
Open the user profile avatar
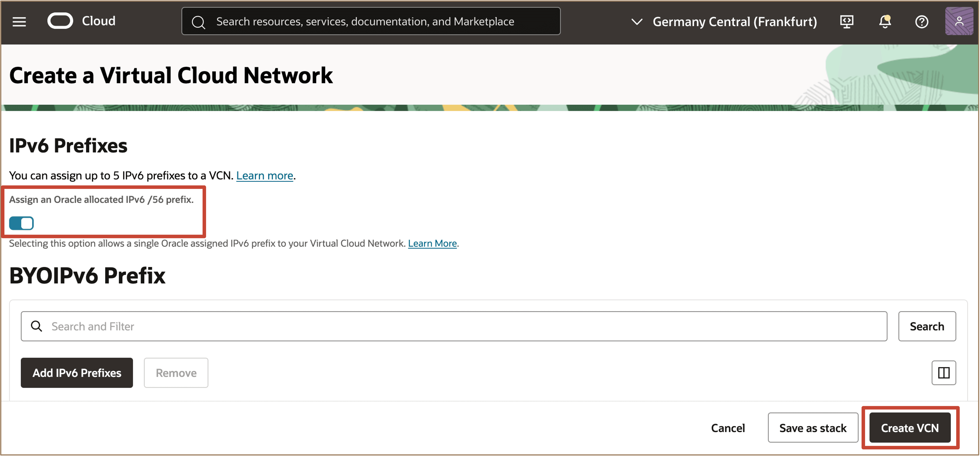[959, 21]
